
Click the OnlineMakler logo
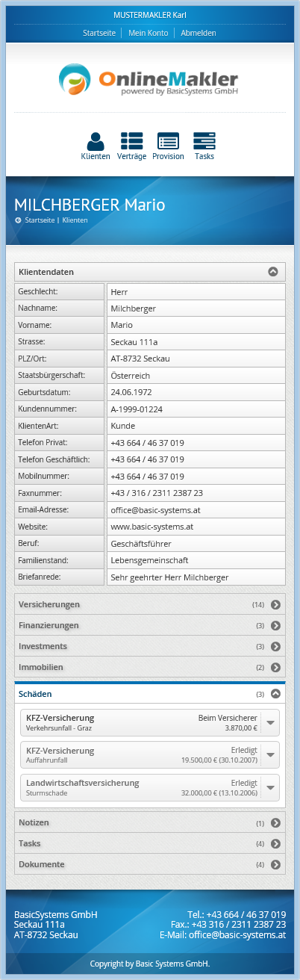(150, 79)
